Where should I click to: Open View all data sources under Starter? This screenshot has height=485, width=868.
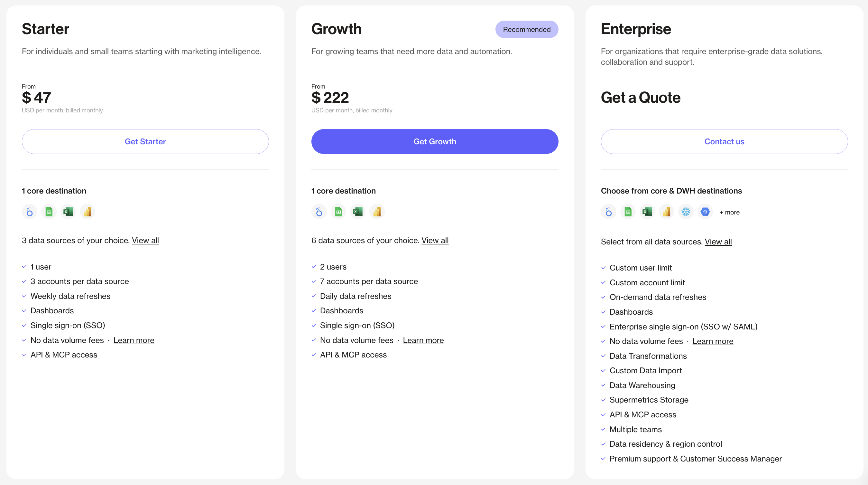145,241
